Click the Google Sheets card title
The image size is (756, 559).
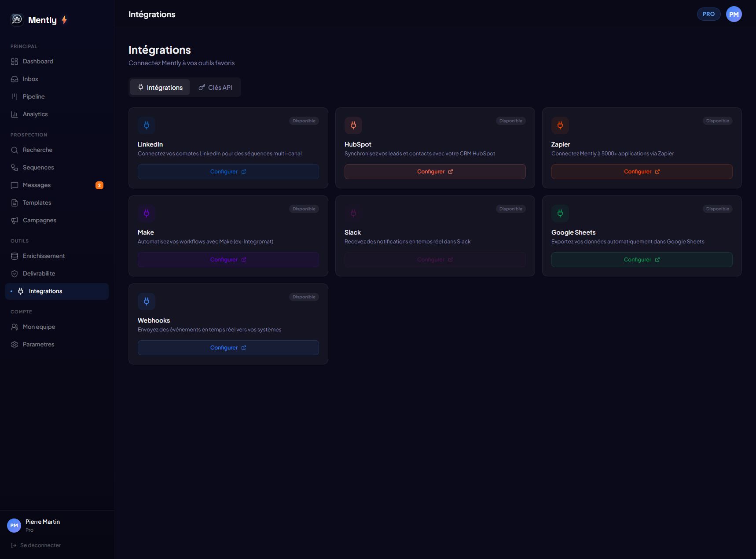click(573, 232)
